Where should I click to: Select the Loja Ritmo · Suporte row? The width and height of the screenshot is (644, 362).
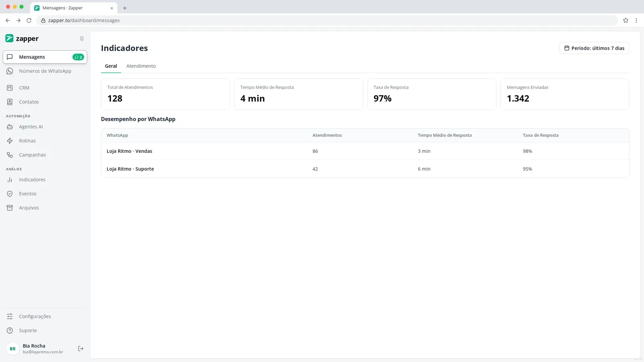tap(365, 169)
